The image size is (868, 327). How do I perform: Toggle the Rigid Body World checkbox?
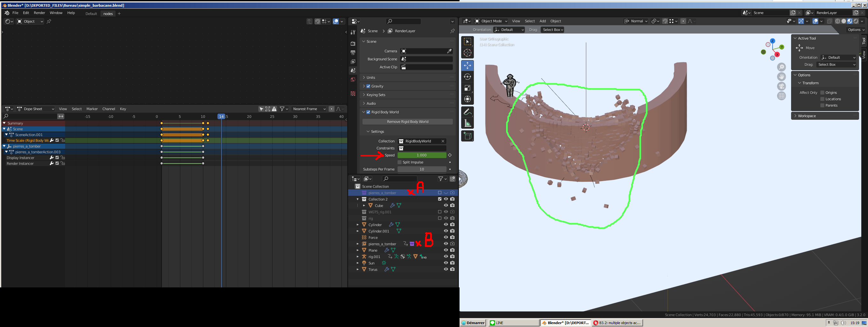pos(368,112)
